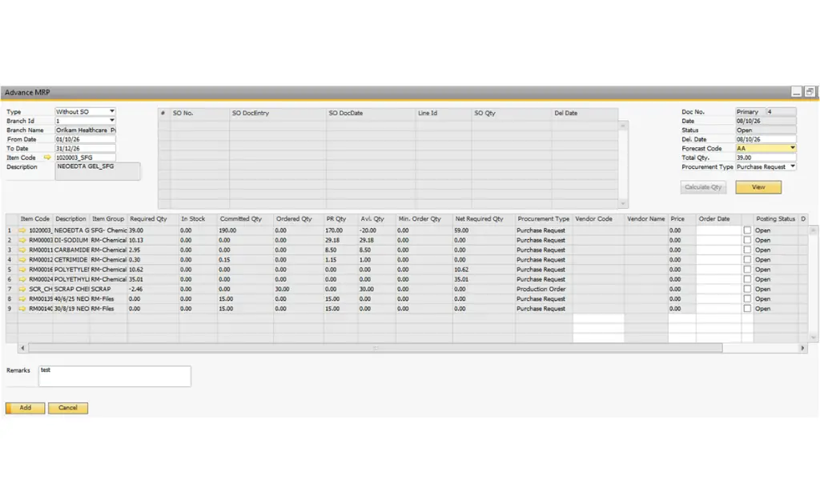Open link arrow for row 6 RM00024
The width and height of the screenshot is (820, 504).
[x=22, y=279]
